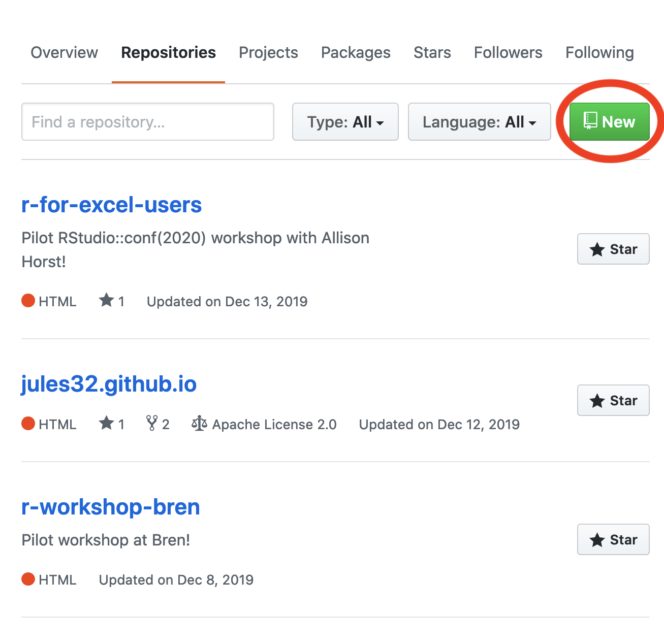Click the license scale icon for Apache License

pos(199,423)
